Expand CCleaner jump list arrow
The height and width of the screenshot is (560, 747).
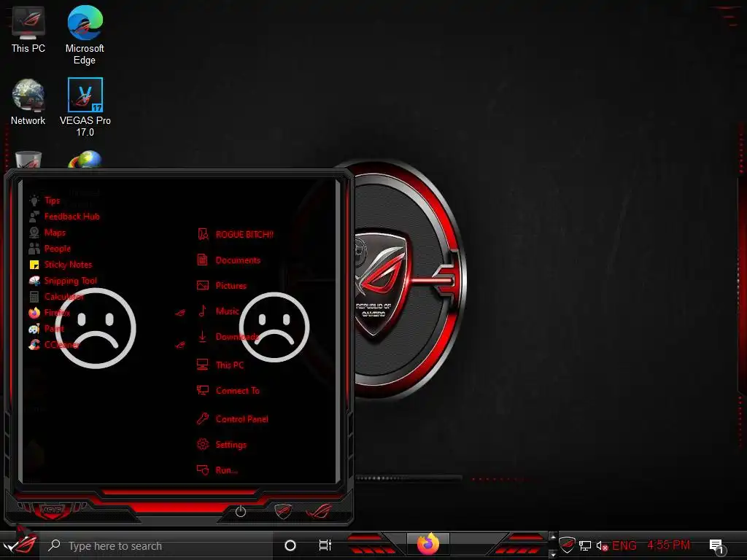click(180, 345)
